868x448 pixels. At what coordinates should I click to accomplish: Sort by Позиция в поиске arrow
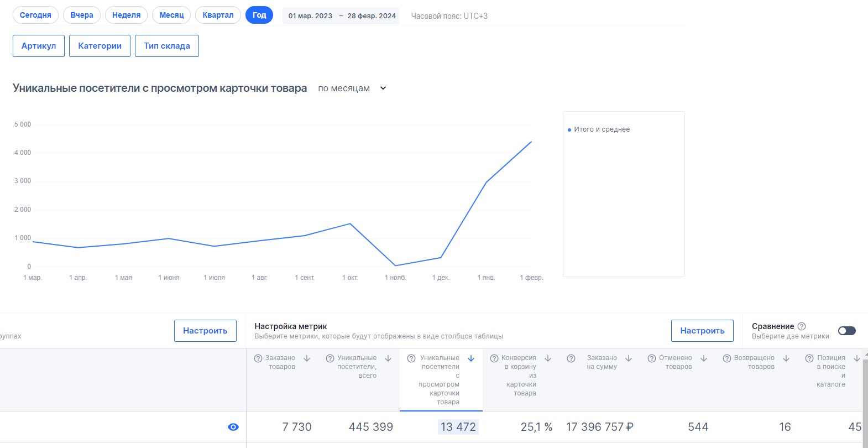click(x=857, y=358)
